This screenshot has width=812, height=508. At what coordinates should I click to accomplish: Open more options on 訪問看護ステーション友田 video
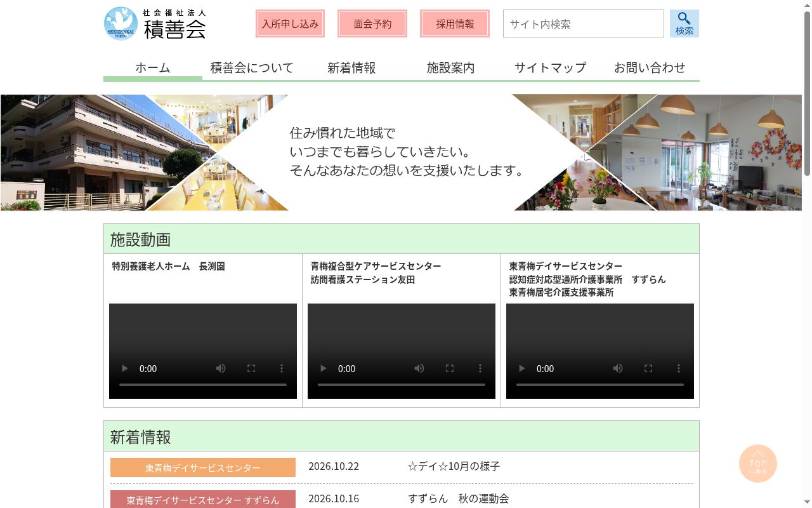click(480, 368)
